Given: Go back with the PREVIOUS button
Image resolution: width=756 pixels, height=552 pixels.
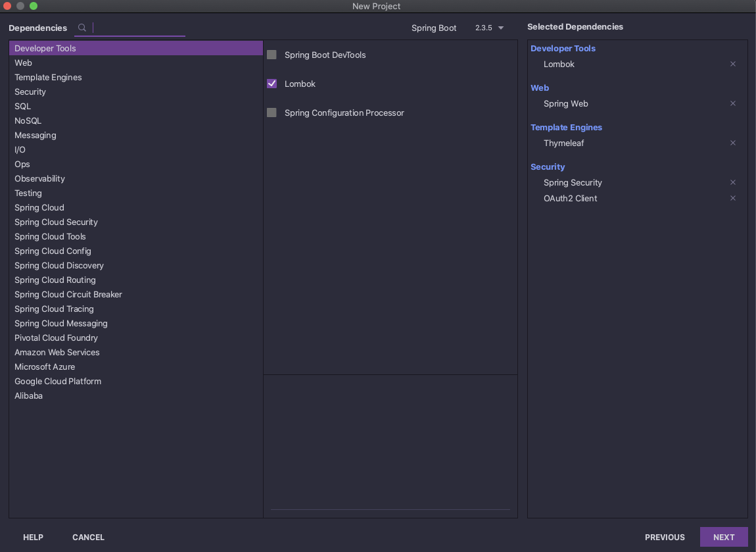Looking at the screenshot, I should (665, 537).
